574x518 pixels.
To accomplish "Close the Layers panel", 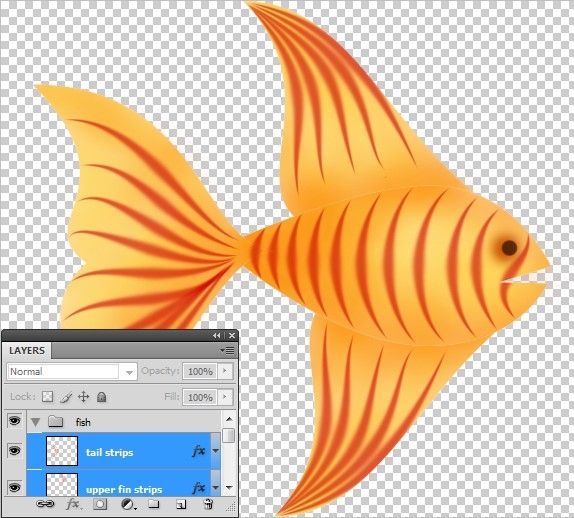I will click(x=232, y=335).
